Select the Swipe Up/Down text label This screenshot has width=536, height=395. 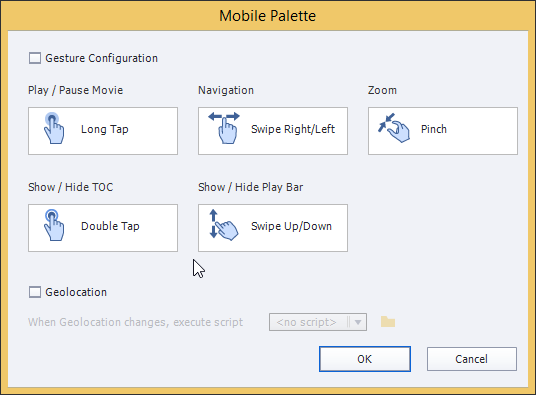point(291,226)
